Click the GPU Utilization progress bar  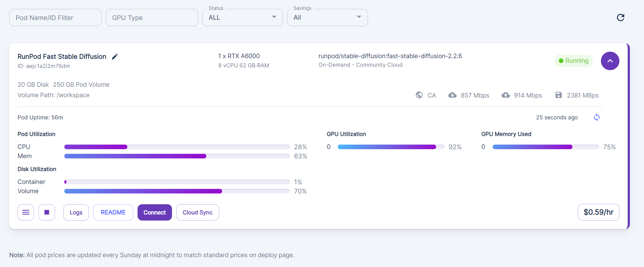coord(391,147)
